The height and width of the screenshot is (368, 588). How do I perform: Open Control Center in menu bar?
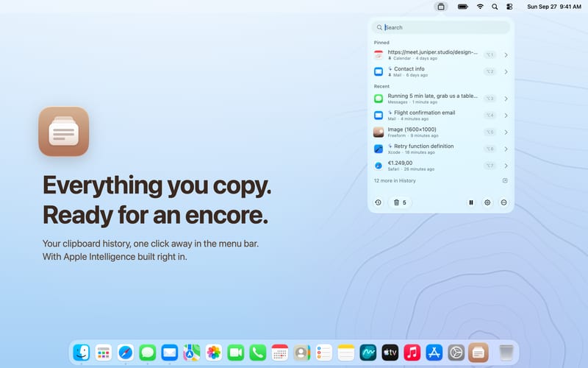point(509,7)
